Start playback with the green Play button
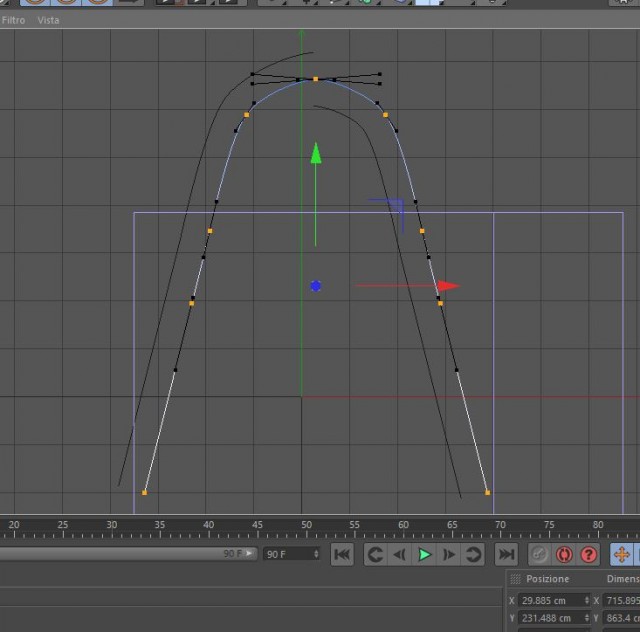 click(424, 554)
